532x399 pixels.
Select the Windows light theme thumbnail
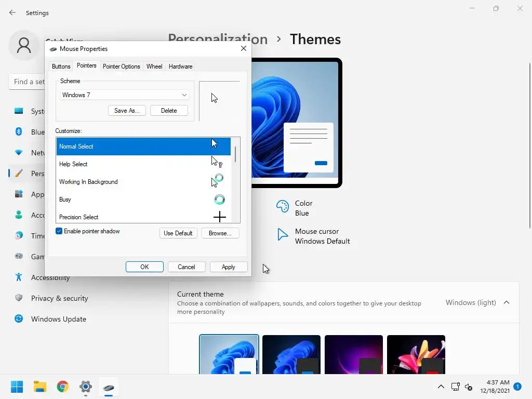click(x=229, y=354)
